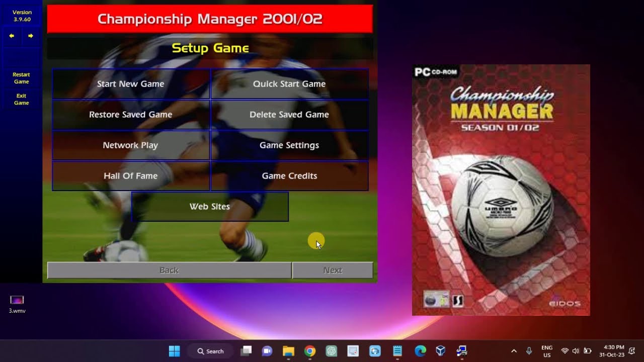Open the Snipping Tool taskbar icon

tap(353, 351)
